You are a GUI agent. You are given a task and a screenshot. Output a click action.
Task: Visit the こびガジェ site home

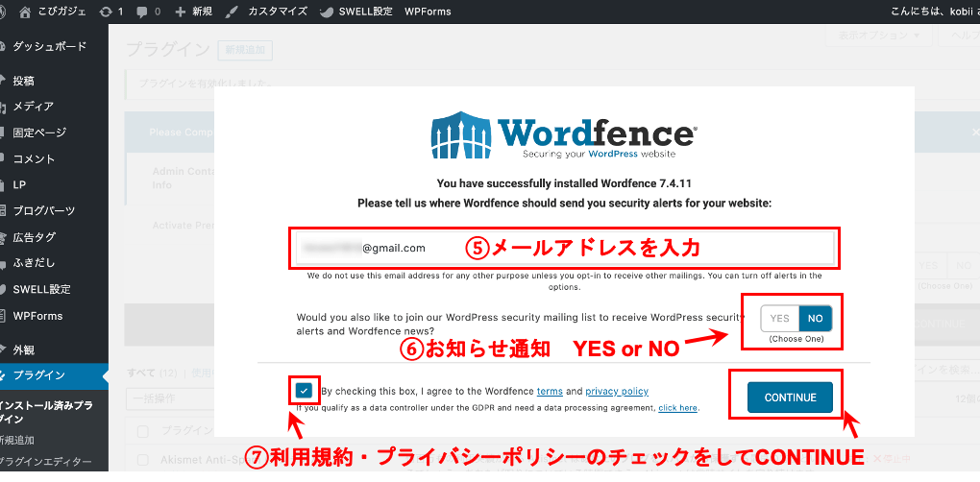(53, 12)
